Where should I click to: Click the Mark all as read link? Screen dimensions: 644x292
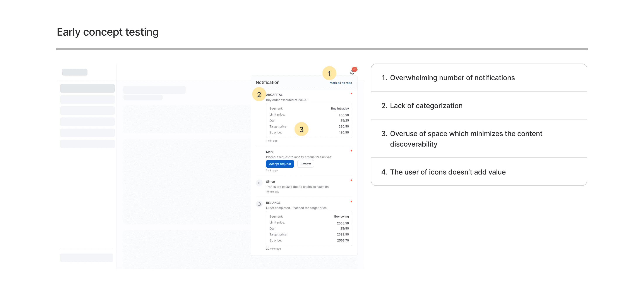click(341, 83)
